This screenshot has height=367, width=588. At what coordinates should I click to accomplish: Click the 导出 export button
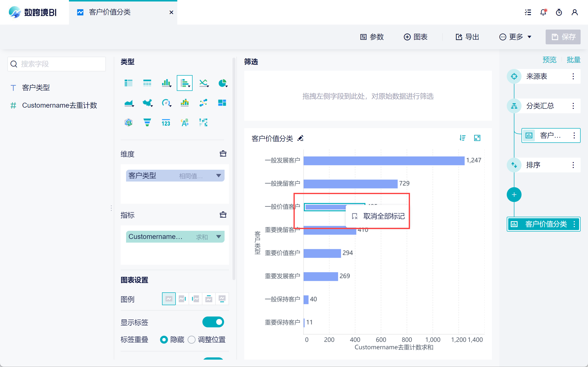[467, 37]
